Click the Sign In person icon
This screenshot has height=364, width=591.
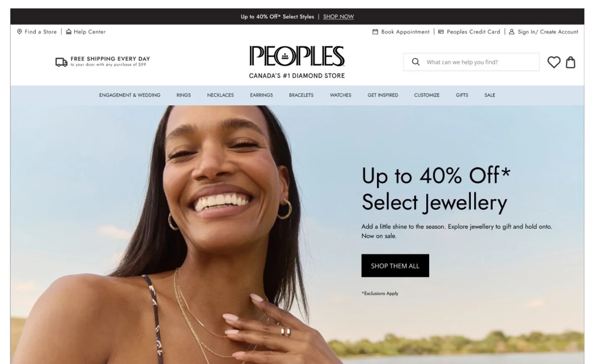[x=512, y=32]
